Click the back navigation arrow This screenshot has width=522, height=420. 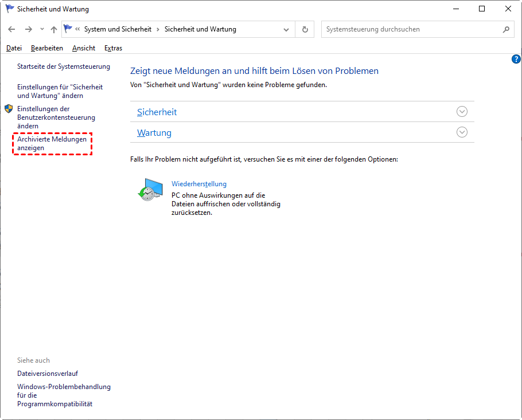pos(11,29)
